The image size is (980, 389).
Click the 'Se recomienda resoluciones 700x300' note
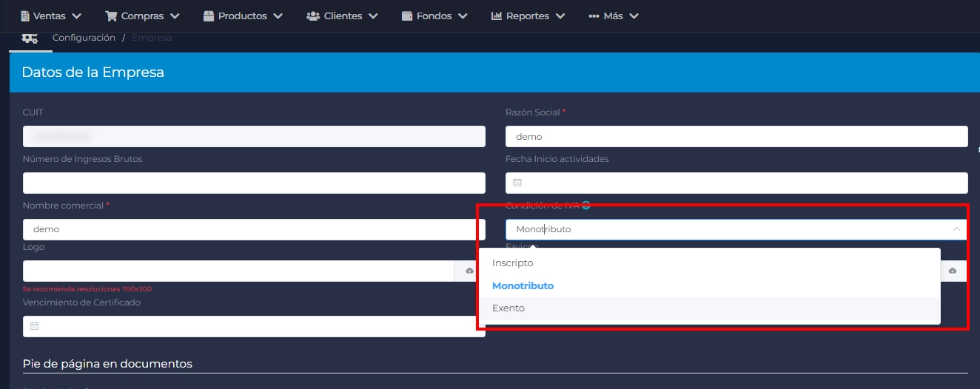(87, 289)
